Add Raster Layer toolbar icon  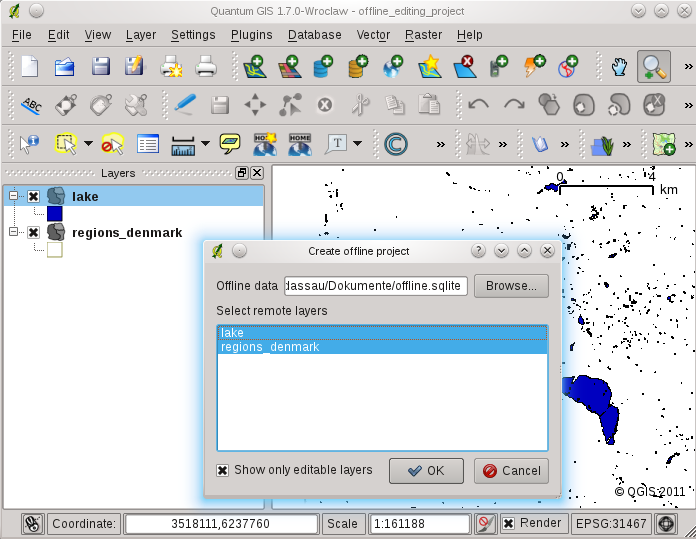289,67
